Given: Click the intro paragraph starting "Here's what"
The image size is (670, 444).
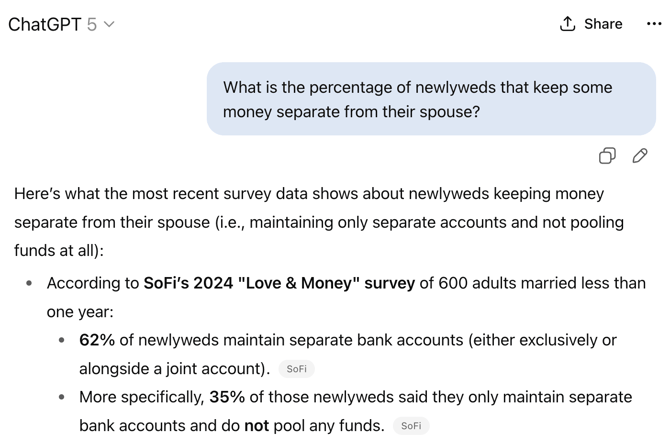Looking at the screenshot, I should point(319,222).
